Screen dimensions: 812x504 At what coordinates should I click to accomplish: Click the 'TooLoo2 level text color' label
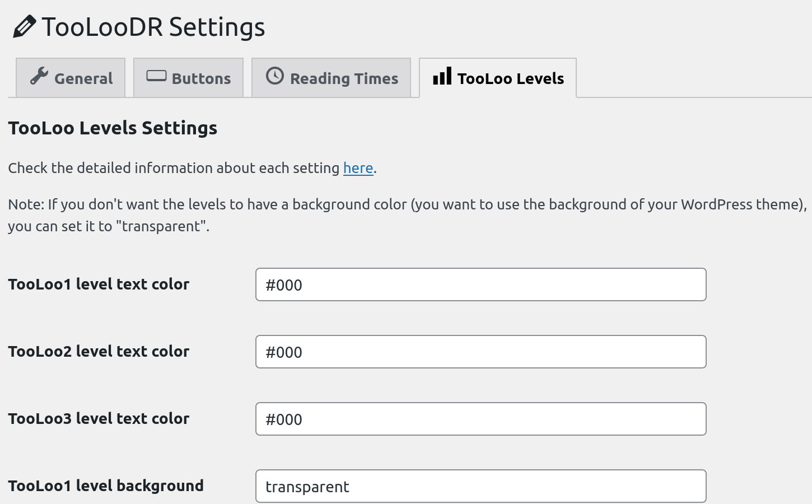[x=99, y=352]
